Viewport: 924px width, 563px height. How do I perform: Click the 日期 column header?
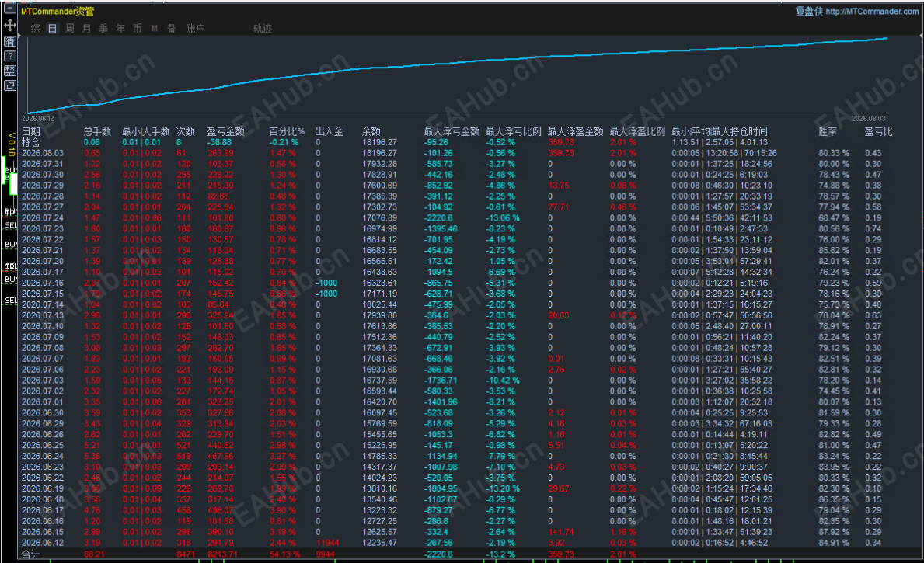pyautogui.click(x=31, y=131)
